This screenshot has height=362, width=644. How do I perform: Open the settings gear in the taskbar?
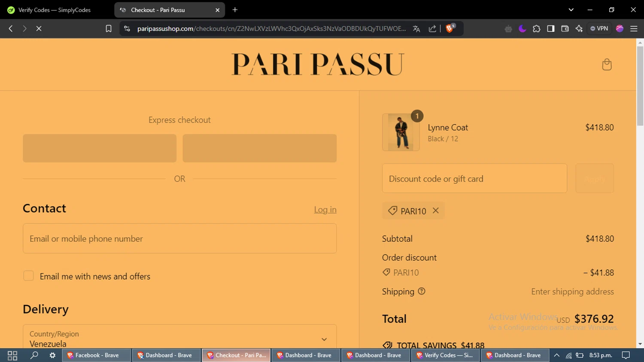[x=52, y=355]
